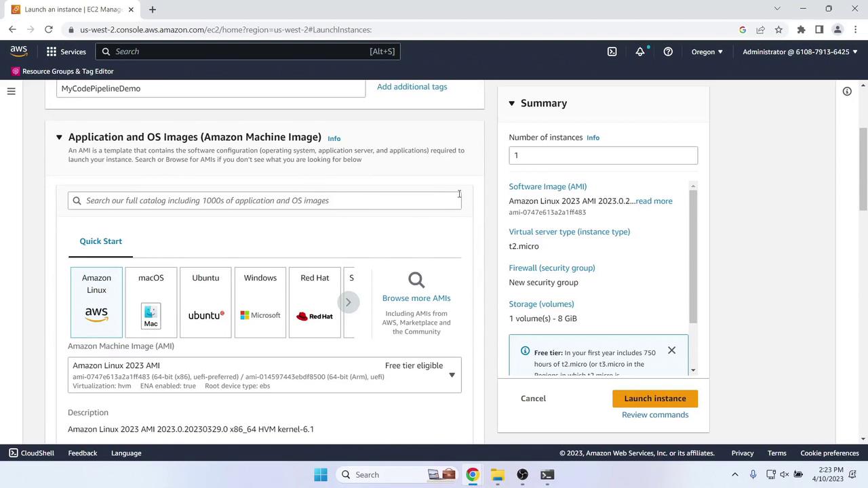Show more Quick Start OS options
This screenshot has width=868, height=488.
pos(348,302)
